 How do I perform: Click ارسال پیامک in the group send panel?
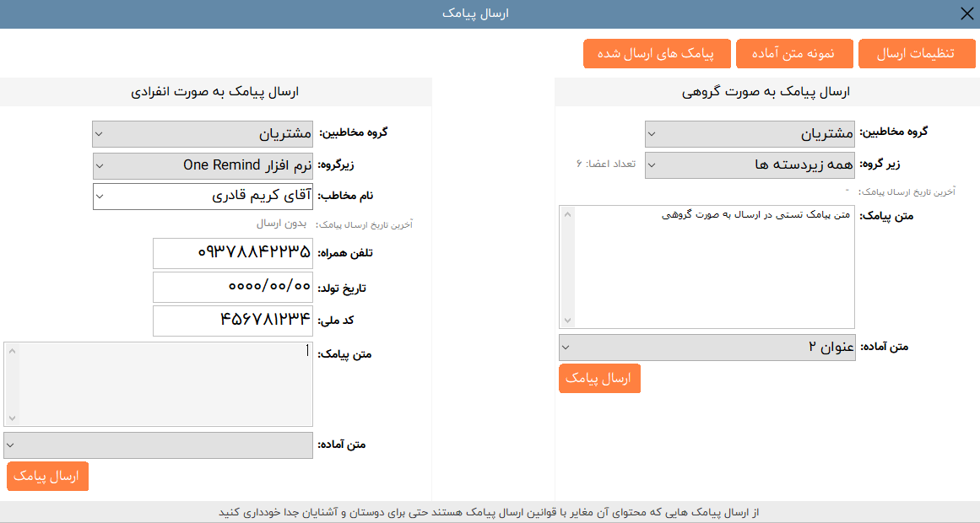[x=599, y=378]
